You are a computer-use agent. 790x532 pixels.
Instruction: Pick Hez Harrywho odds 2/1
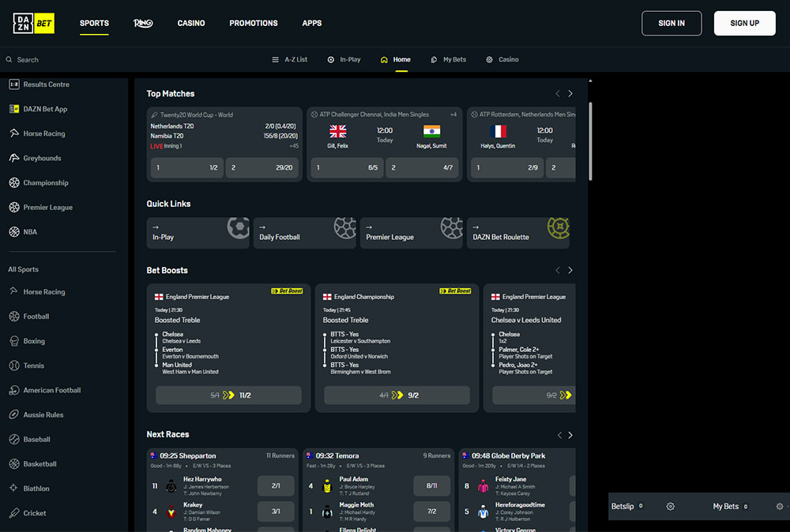(x=276, y=486)
